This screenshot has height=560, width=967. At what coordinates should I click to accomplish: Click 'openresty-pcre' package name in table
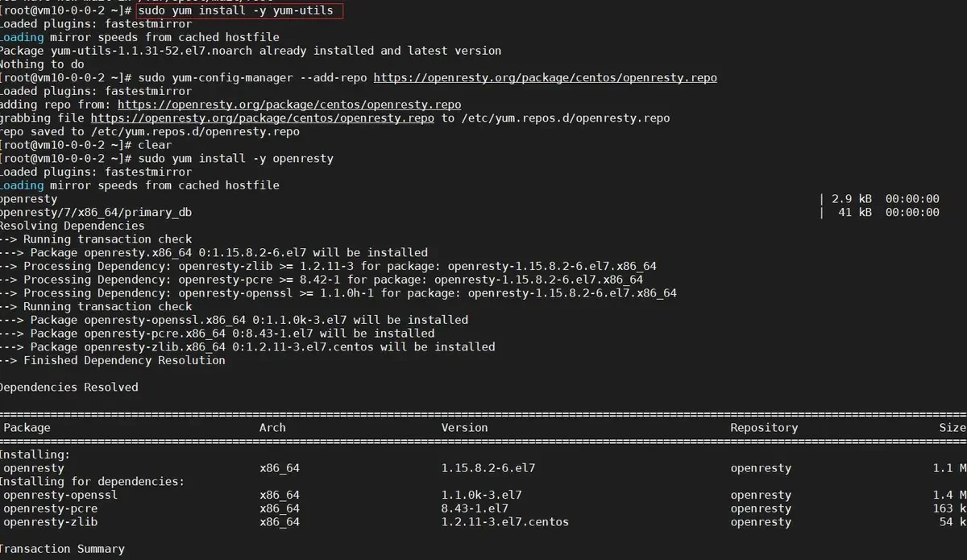click(51, 508)
